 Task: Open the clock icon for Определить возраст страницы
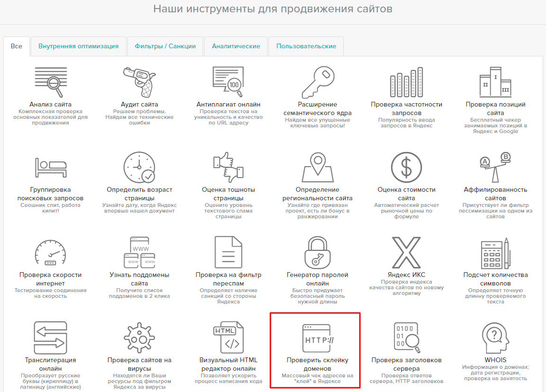click(x=139, y=167)
